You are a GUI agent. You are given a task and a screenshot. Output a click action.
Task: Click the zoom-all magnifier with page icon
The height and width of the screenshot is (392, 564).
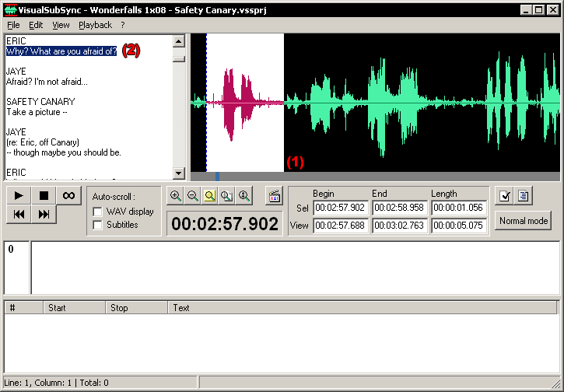[226, 196]
